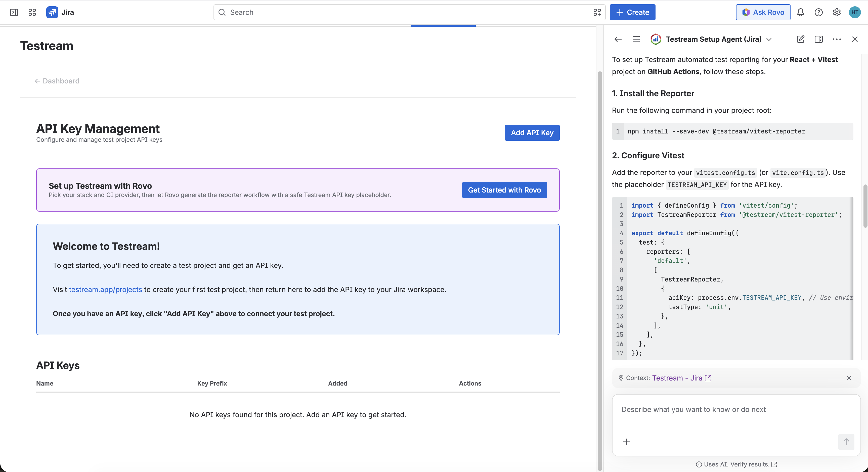
Task: Click the npm install command line
Action: (x=716, y=131)
